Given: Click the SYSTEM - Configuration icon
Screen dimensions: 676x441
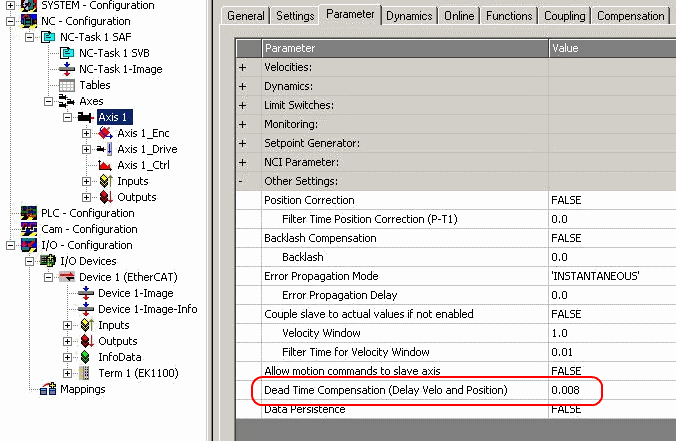Looking at the screenshot, I should click(x=28, y=6).
